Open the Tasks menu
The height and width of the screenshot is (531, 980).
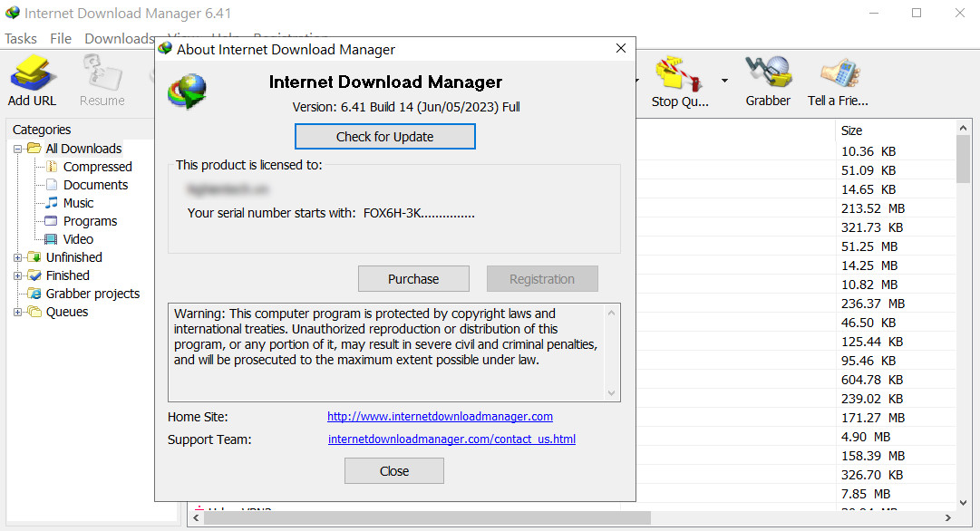pos(21,39)
